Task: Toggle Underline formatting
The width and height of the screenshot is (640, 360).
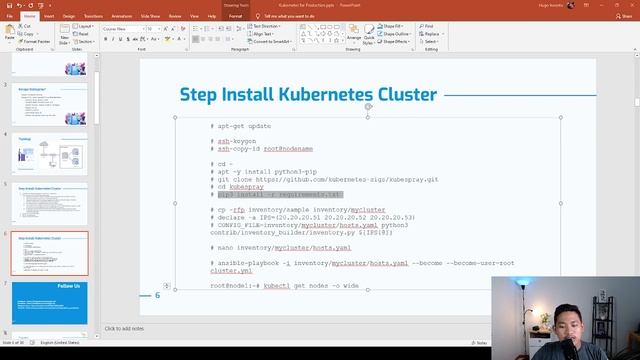Action: 120,39
